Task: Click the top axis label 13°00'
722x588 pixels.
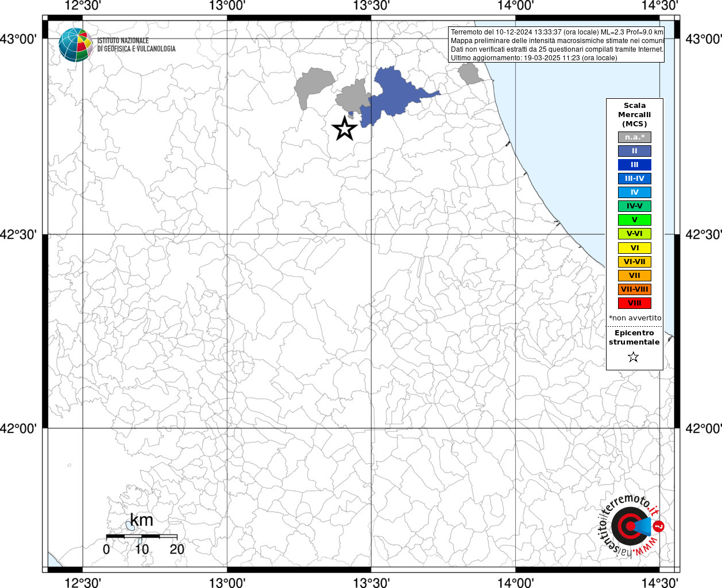Action: click(227, 6)
